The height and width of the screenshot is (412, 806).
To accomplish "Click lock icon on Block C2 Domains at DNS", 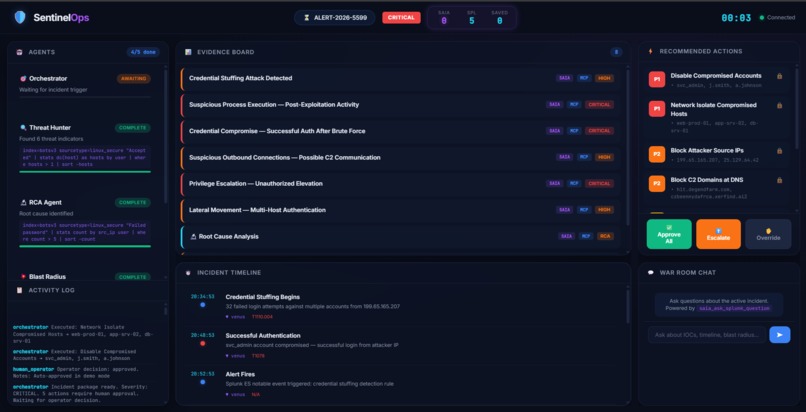I will coord(779,180).
